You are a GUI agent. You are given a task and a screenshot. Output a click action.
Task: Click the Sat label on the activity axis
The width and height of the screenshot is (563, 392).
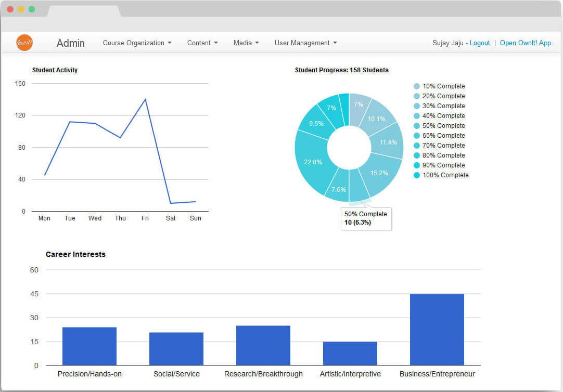click(x=171, y=218)
